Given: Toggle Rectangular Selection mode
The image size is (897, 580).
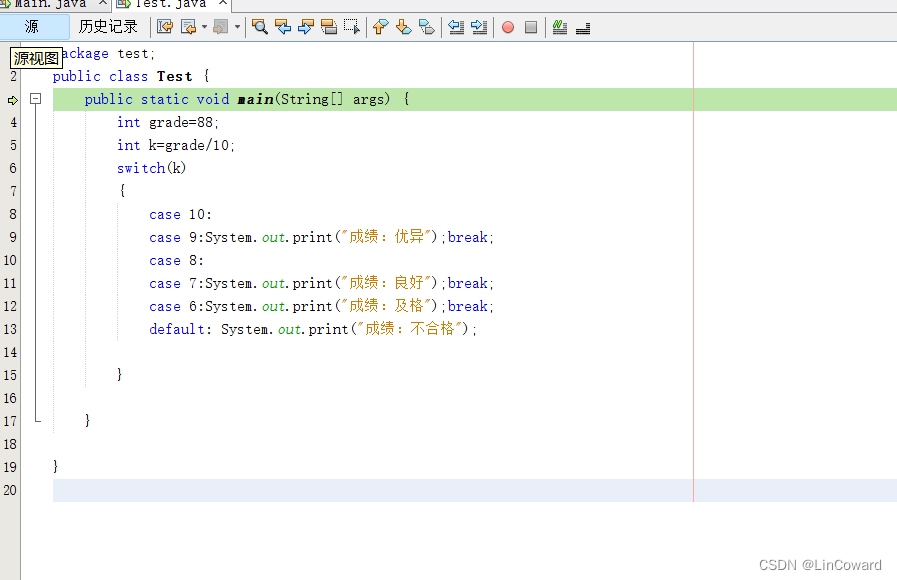Looking at the screenshot, I should 352,27.
